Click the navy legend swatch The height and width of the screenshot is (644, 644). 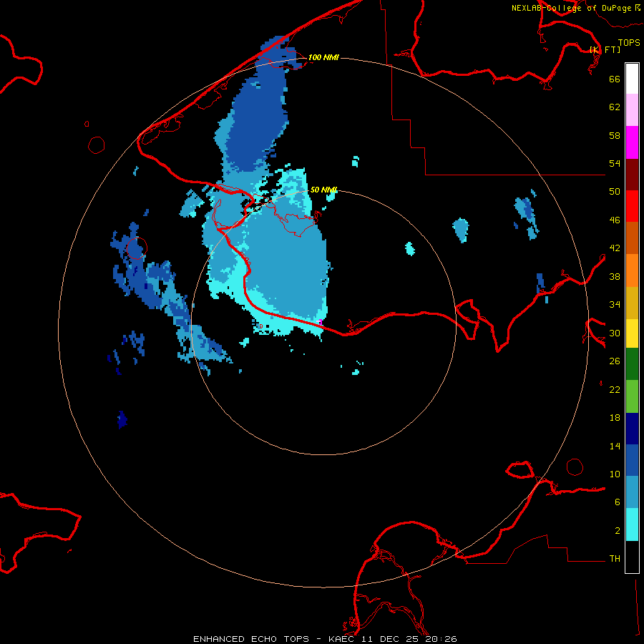[x=632, y=429]
